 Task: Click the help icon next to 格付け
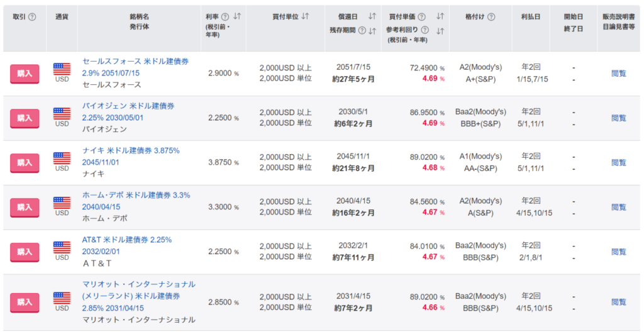click(x=491, y=17)
